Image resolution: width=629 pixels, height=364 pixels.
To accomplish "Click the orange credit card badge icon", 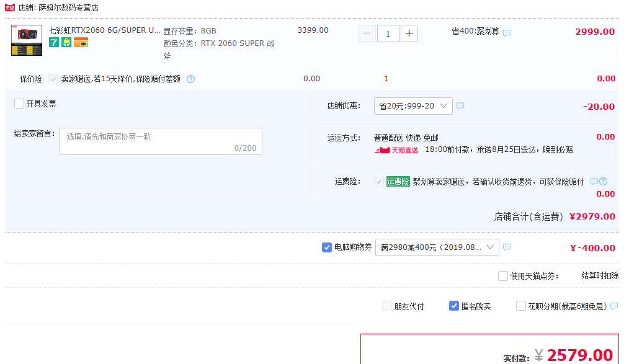I will click(81, 42).
